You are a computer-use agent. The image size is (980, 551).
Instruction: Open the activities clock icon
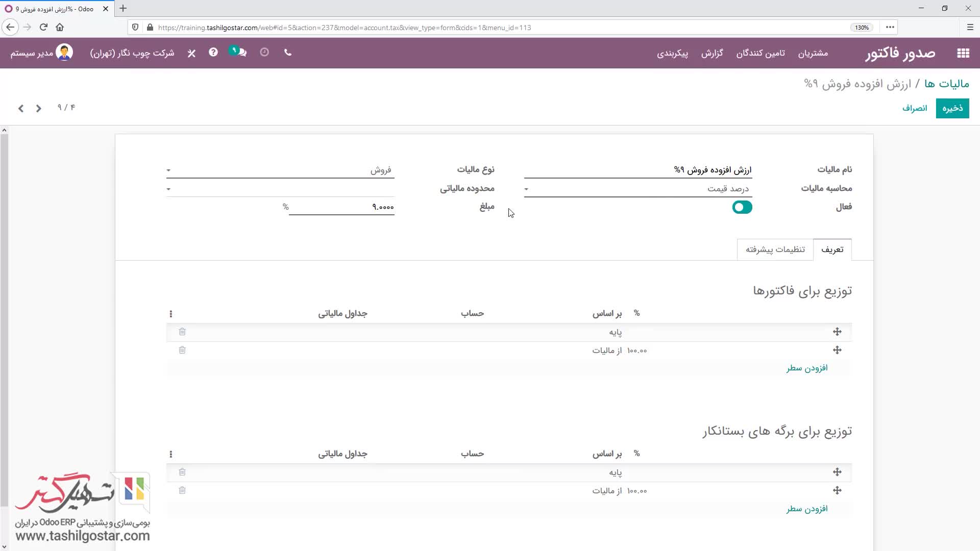click(x=264, y=53)
